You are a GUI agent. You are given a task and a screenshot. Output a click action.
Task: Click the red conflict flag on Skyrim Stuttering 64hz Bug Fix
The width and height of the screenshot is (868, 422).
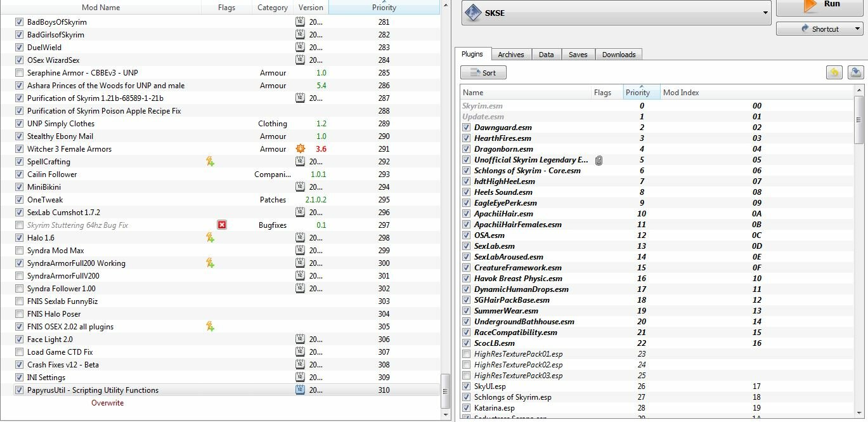[x=222, y=225]
